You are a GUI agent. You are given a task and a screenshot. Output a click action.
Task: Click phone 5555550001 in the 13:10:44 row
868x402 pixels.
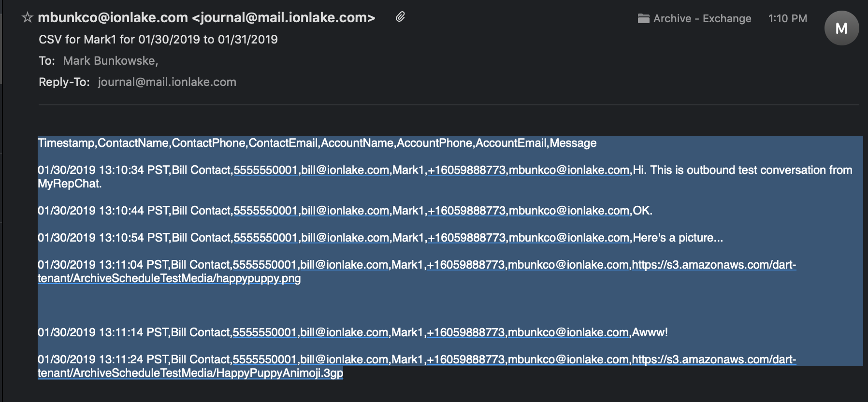265,211
